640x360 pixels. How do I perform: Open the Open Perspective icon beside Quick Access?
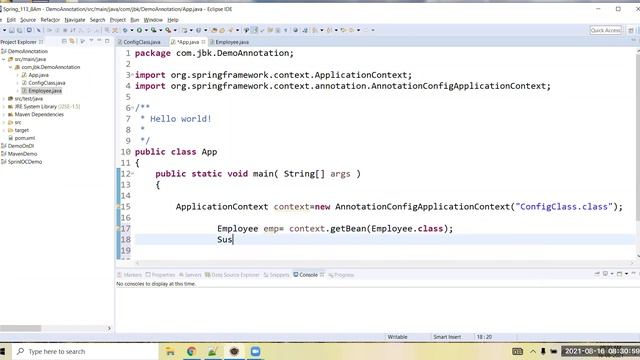tap(631, 30)
